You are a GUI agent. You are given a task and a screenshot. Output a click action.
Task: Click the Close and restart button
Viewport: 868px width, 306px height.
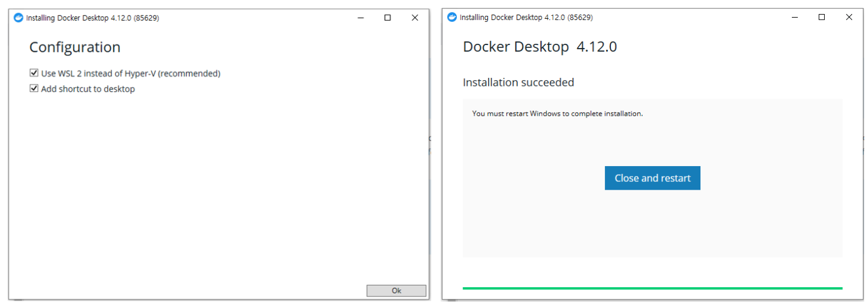pos(652,178)
